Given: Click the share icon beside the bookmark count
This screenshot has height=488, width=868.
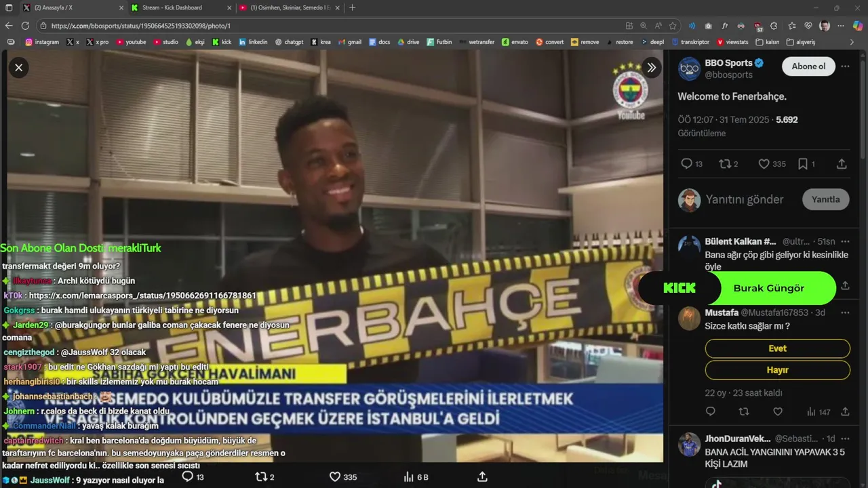Looking at the screenshot, I should click(x=842, y=164).
